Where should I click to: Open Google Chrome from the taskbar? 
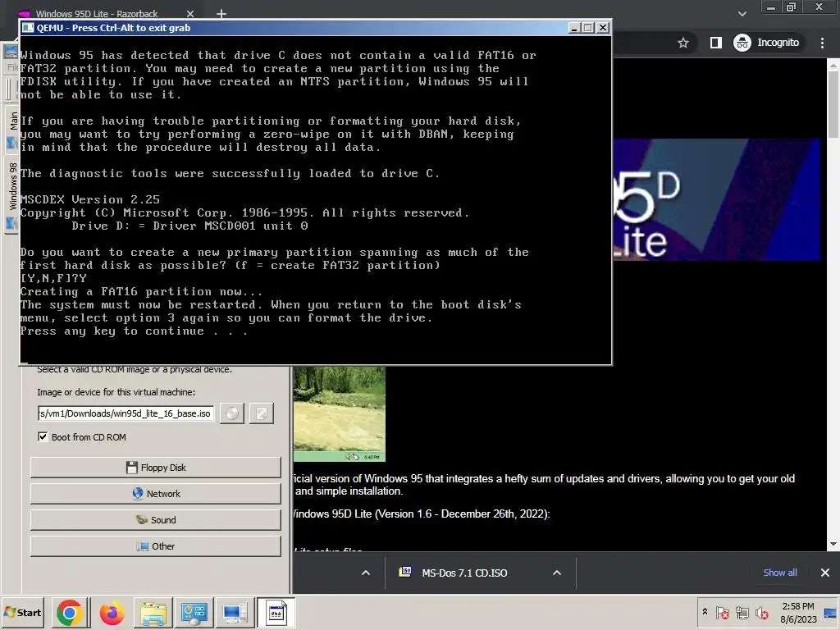pyautogui.click(x=69, y=613)
